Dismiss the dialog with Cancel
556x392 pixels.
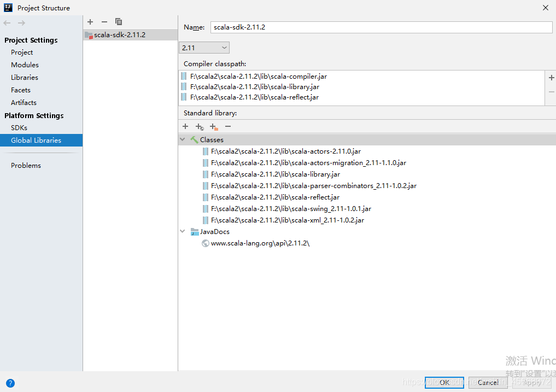pos(487,382)
